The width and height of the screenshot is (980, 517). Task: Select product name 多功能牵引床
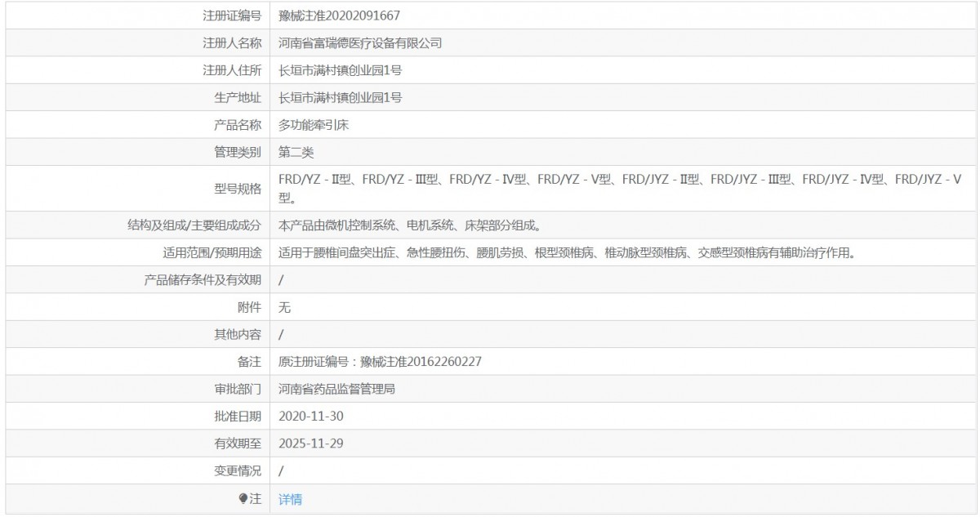coord(314,125)
